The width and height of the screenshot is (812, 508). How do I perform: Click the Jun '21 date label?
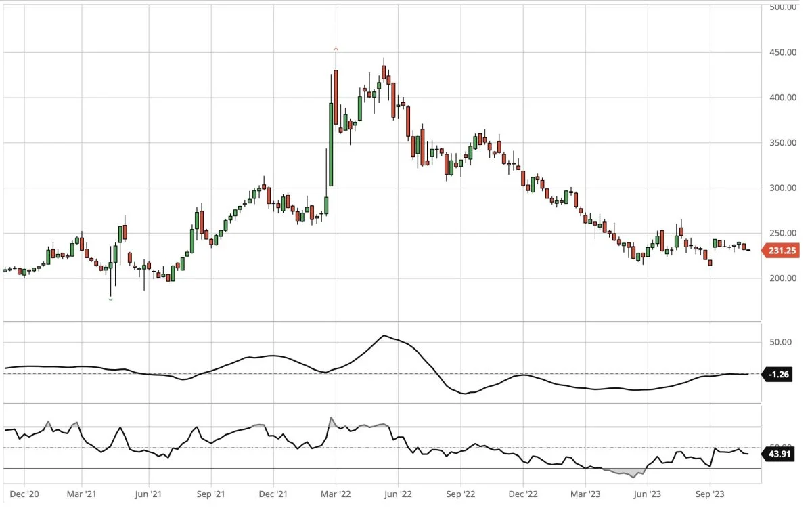pyautogui.click(x=147, y=494)
